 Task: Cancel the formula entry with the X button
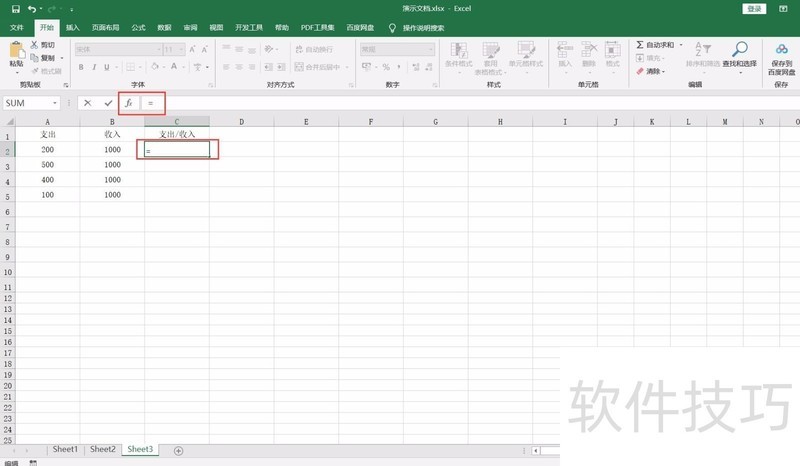pyautogui.click(x=88, y=103)
